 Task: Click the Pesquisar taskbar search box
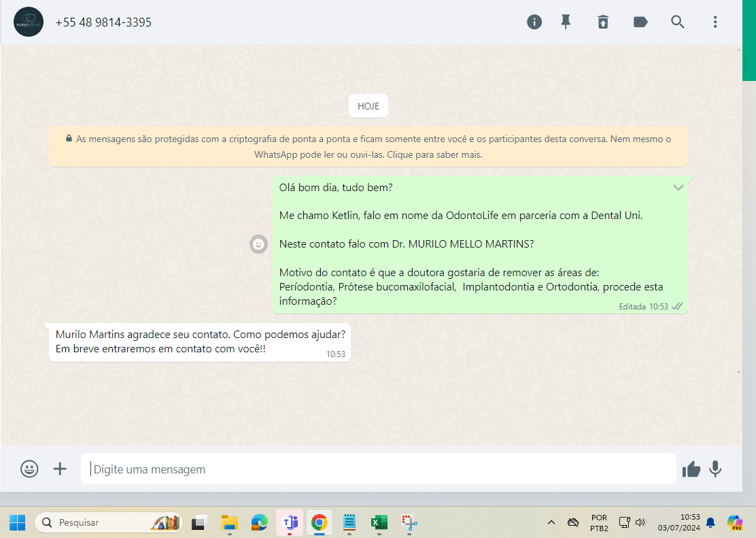[109, 522]
